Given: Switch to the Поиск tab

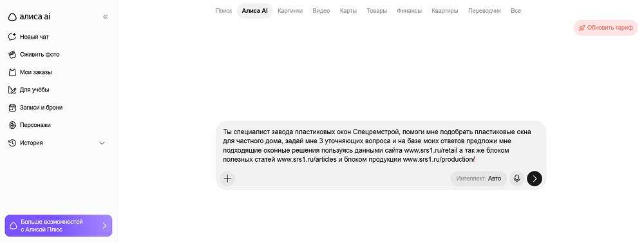Looking at the screenshot, I should (223, 11).
